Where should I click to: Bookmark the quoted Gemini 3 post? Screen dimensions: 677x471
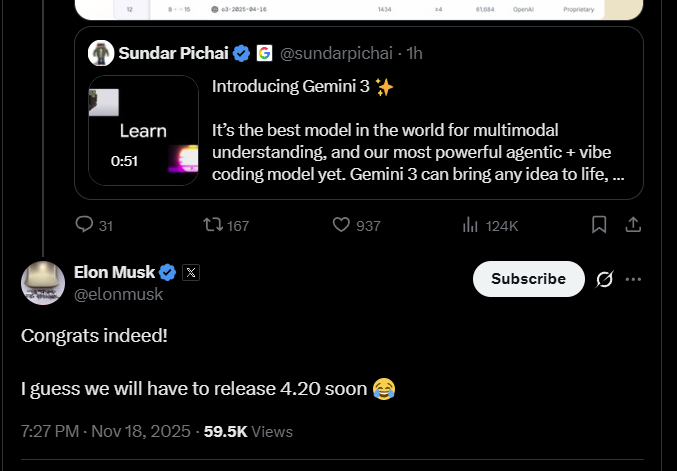coord(599,225)
